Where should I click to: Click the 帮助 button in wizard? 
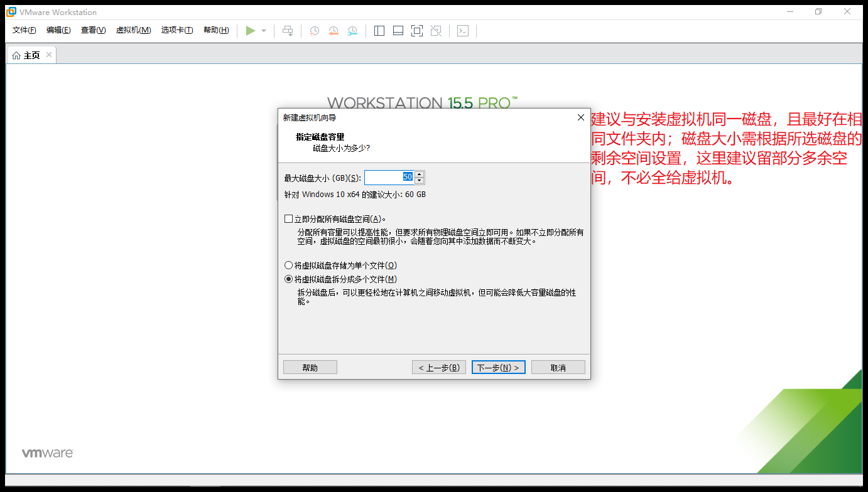[x=310, y=367]
